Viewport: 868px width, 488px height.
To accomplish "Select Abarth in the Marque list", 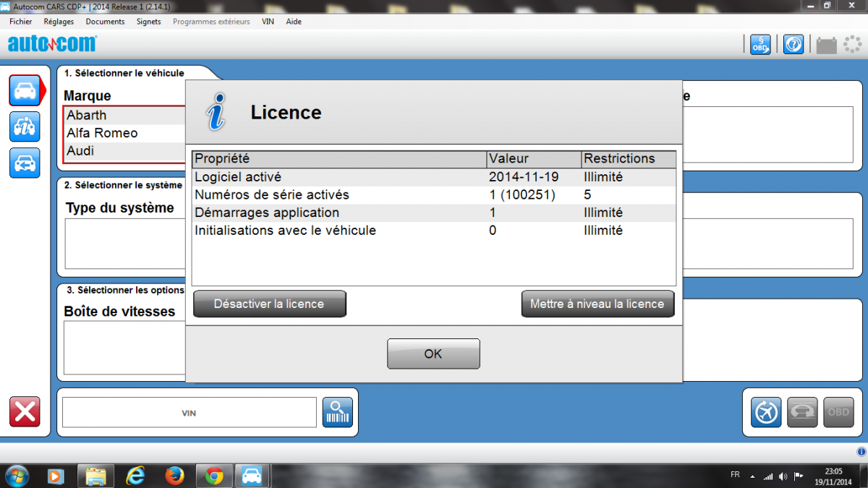I will click(124, 116).
